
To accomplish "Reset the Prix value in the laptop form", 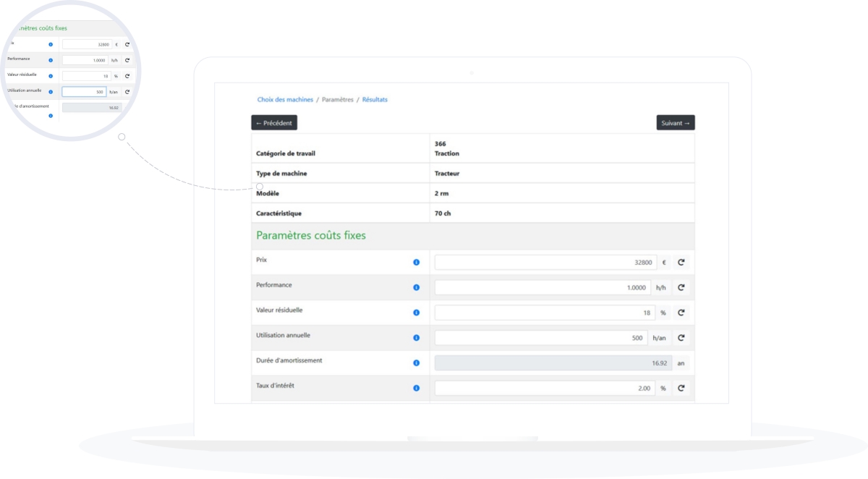I will [x=681, y=263].
